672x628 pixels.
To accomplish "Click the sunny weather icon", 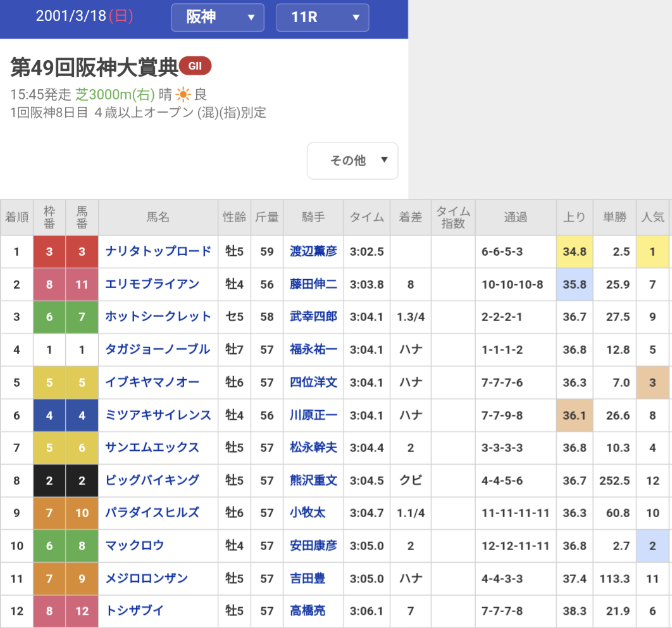I will click(x=183, y=95).
